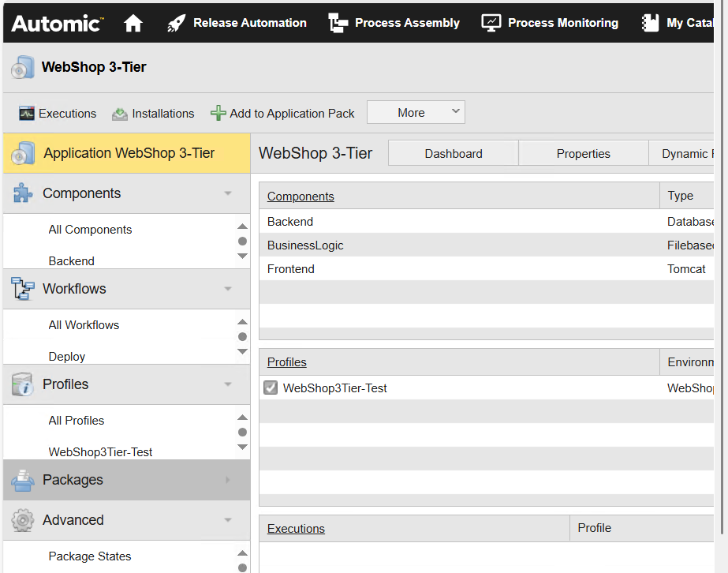This screenshot has height=573, width=728.
Task: Click the Executions monitor icon
Action: (27, 114)
